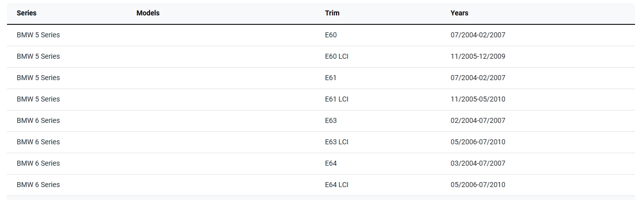
Task: Click the E61 LCI trim cell
Action: coord(336,100)
